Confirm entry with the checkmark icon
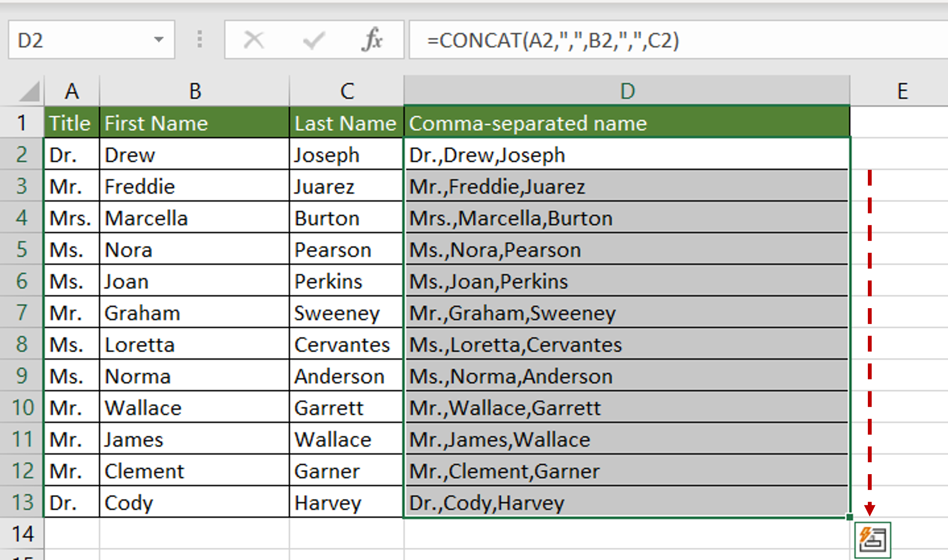948x560 pixels. (x=314, y=40)
